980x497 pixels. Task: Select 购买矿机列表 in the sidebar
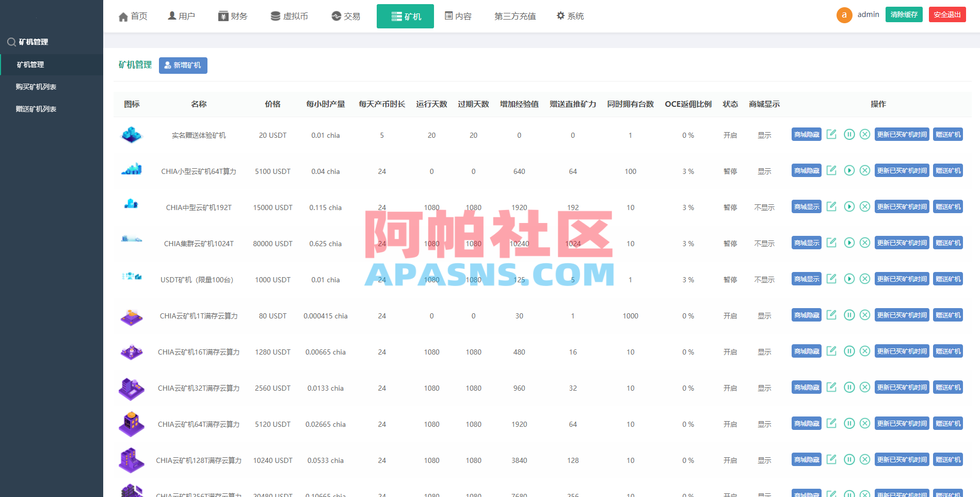[36, 86]
